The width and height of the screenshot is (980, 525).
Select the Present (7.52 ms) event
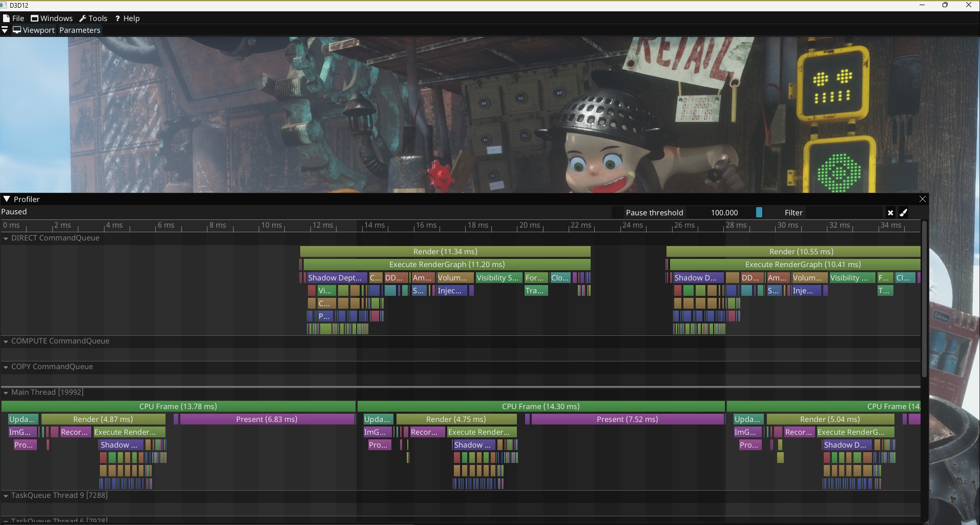point(628,419)
